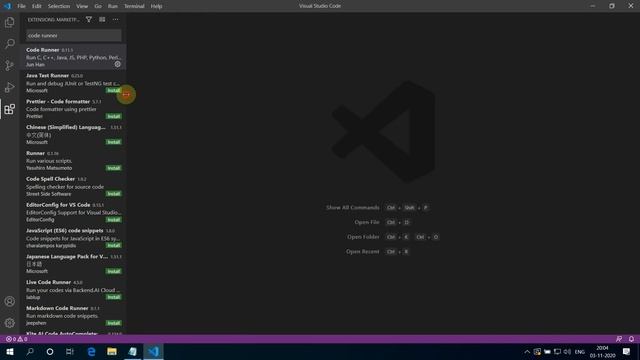The height and width of the screenshot is (360, 640).
Task: Select the Japanese Language Pack title
Action: coord(67,256)
